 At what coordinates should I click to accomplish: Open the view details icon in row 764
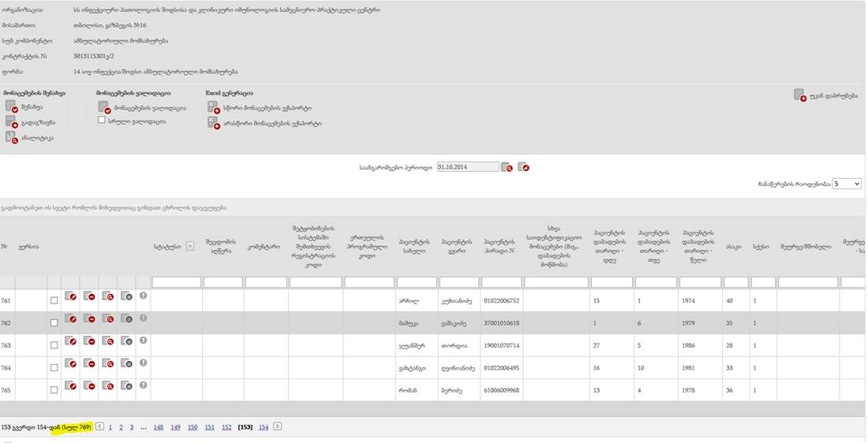pos(108,363)
